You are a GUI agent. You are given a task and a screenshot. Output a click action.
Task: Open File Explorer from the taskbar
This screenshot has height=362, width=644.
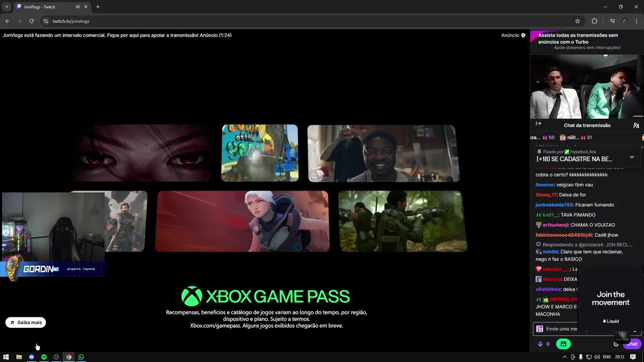coord(19,357)
